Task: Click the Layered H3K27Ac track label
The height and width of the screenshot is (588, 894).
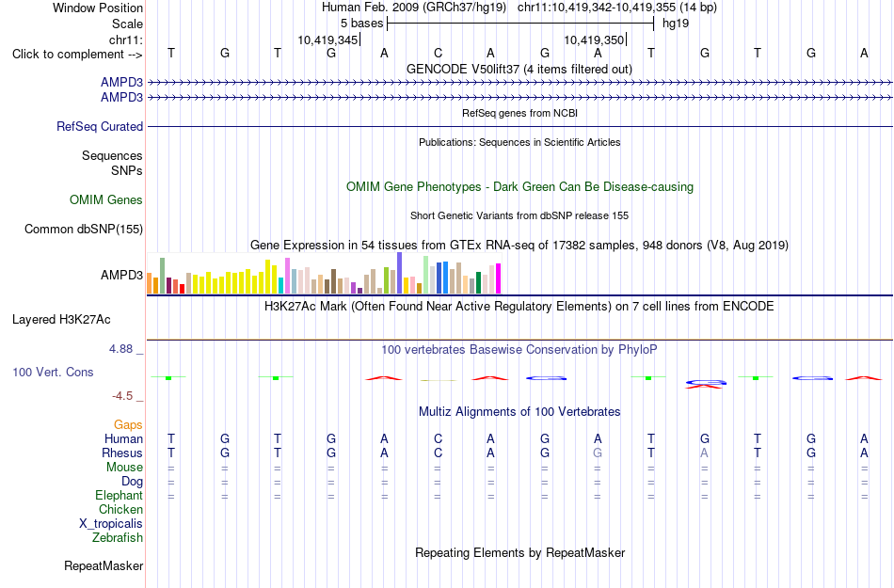Action: click(x=61, y=320)
